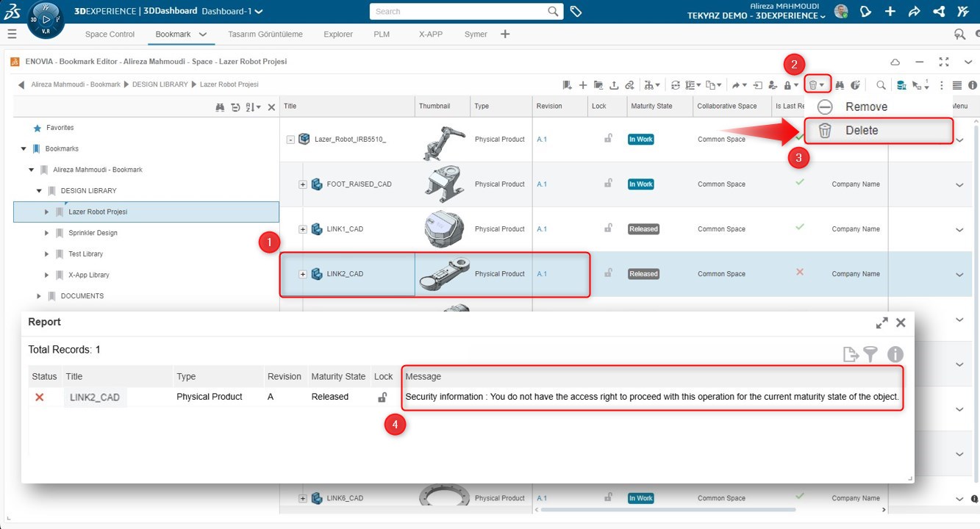Image resolution: width=980 pixels, height=529 pixels.
Task: Expand the LINK1_CAD row
Action: pyautogui.click(x=302, y=229)
